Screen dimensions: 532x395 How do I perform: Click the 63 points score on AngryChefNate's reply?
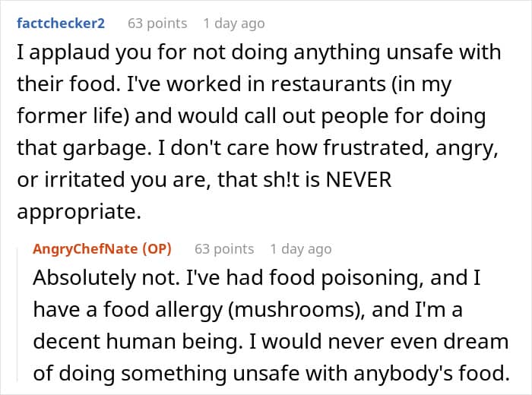point(224,248)
